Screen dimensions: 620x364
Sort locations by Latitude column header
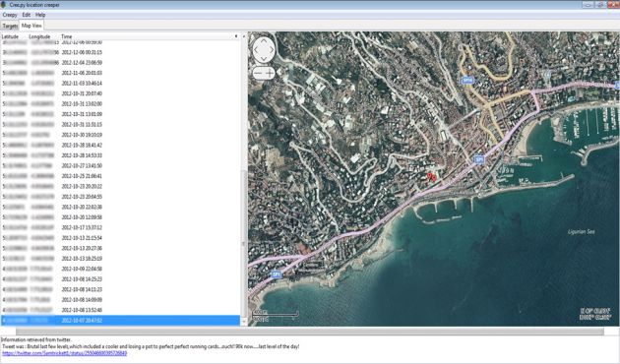pos(10,36)
